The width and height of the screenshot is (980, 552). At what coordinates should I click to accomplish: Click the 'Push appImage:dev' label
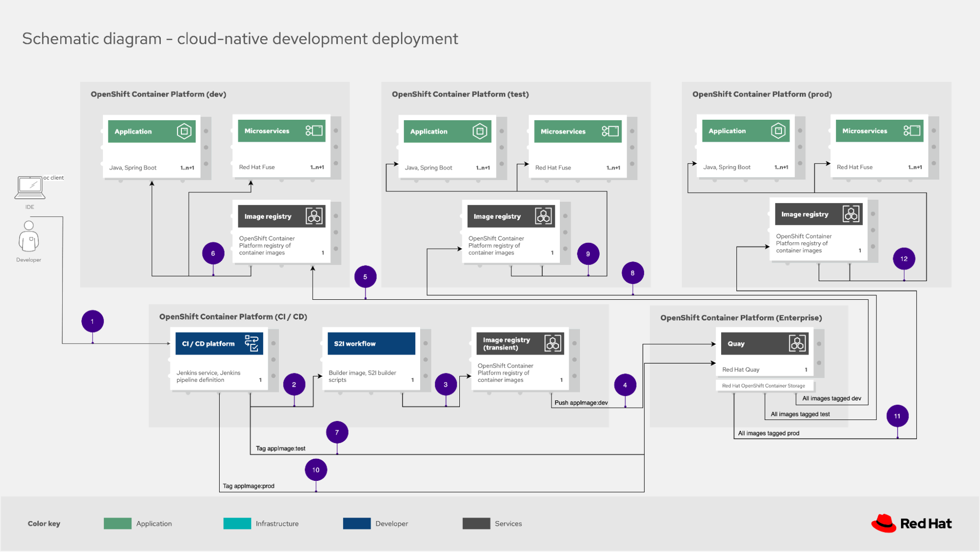581,403
